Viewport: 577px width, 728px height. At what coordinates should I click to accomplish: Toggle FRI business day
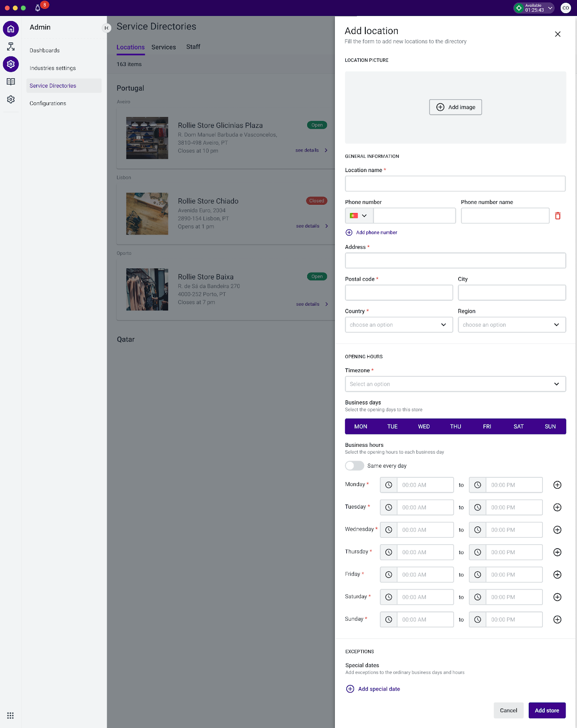point(487,426)
